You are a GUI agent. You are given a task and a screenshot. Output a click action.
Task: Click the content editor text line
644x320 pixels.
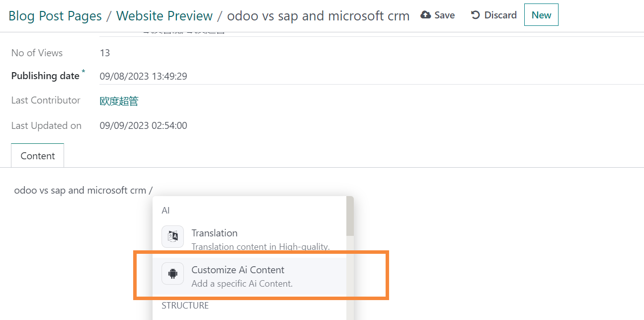pos(83,190)
